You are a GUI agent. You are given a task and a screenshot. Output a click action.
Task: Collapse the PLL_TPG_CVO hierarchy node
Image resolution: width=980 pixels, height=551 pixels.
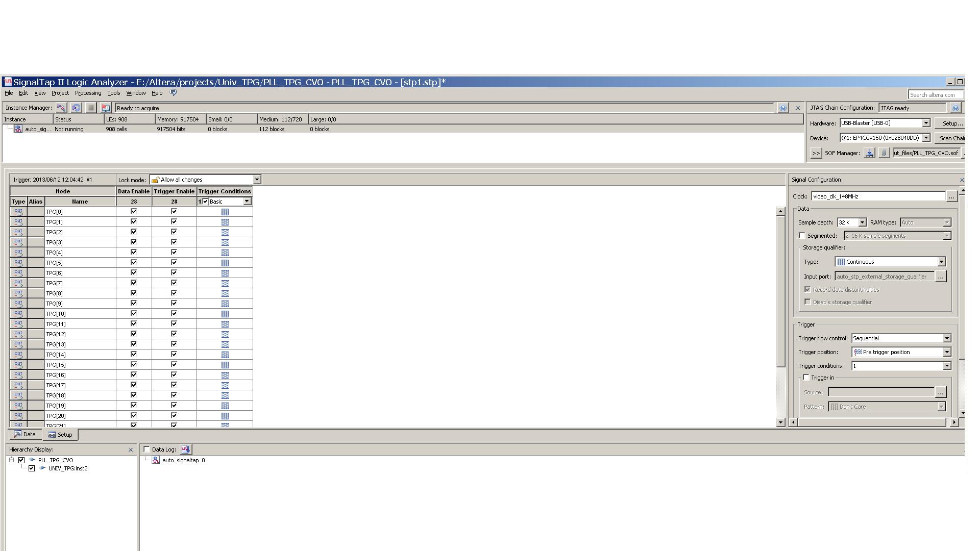coord(11,460)
